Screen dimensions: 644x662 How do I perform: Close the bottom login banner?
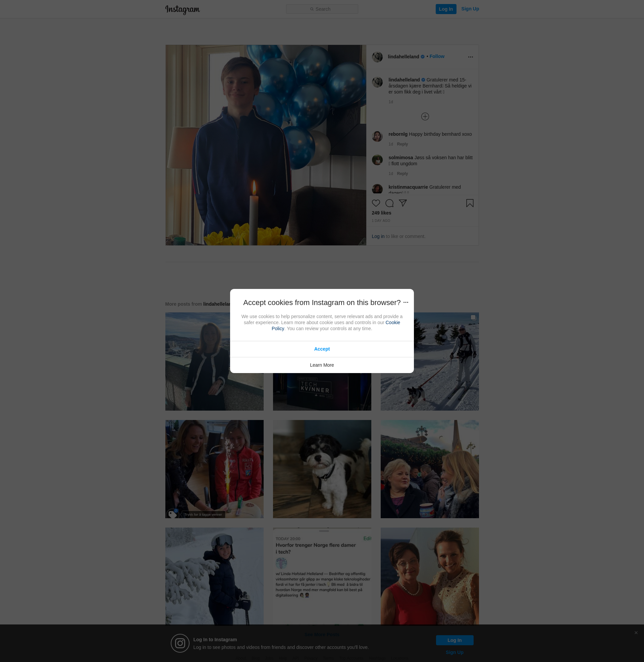point(636,633)
